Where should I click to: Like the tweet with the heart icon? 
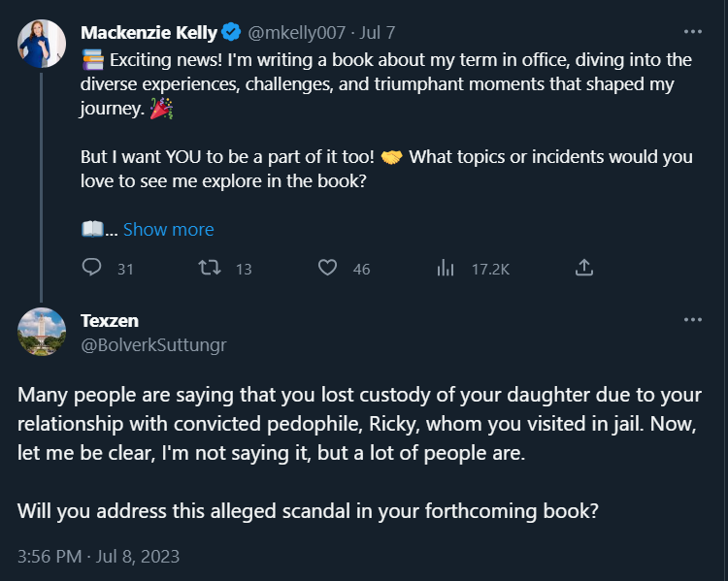tap(328, 268)
